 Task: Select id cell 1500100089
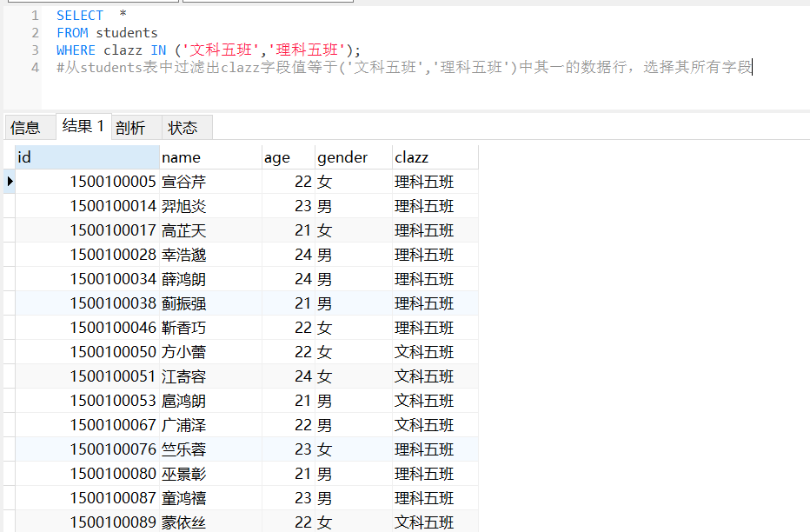(x=87, y=522)
